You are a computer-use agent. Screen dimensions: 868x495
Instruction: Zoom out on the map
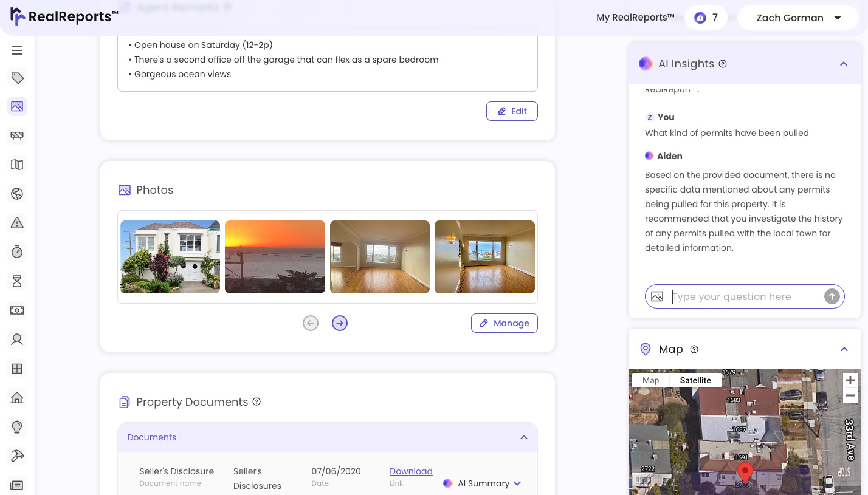[850, 395]
